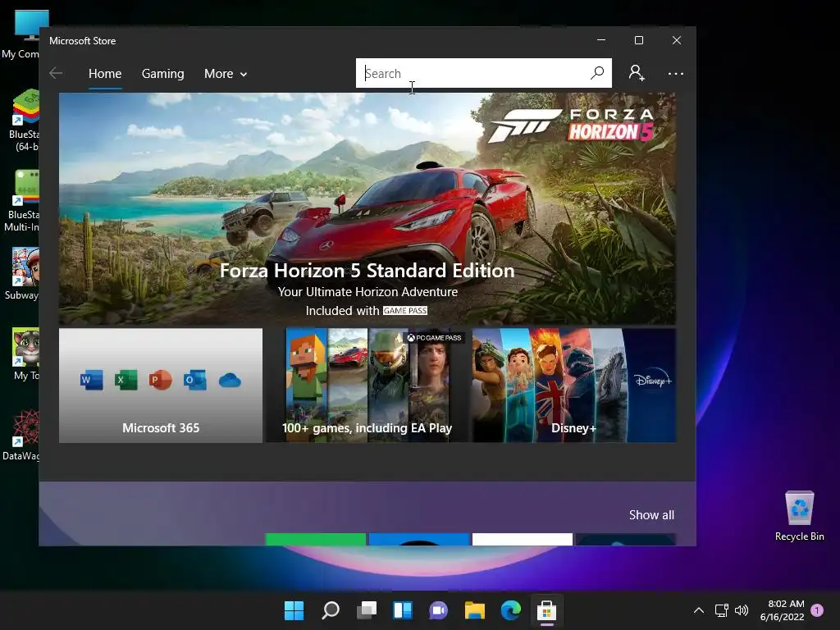
Task: Open Task View on the taskbar
Action: click(367, 610)
